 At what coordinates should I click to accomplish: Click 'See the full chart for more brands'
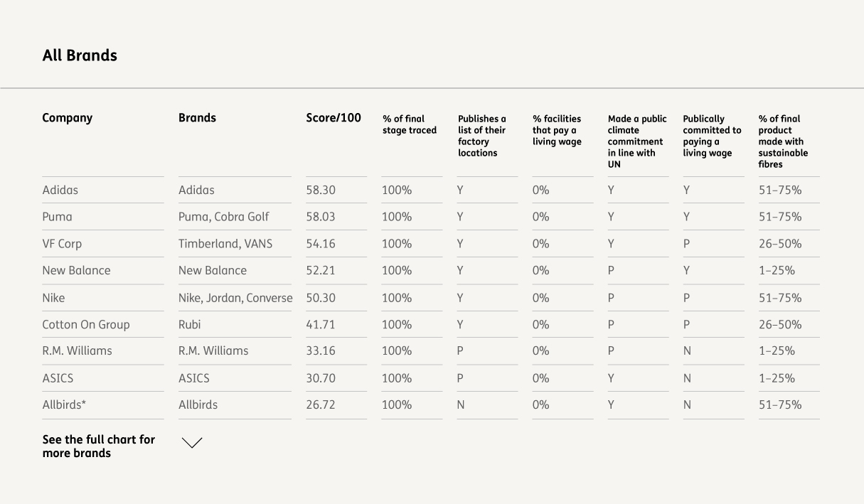tap(98, 446)
